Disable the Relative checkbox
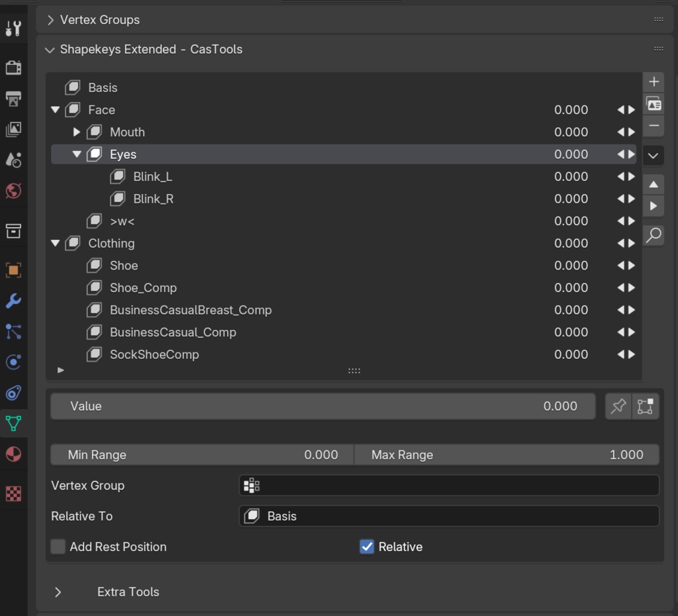678x616 pixels. [367, 546]
